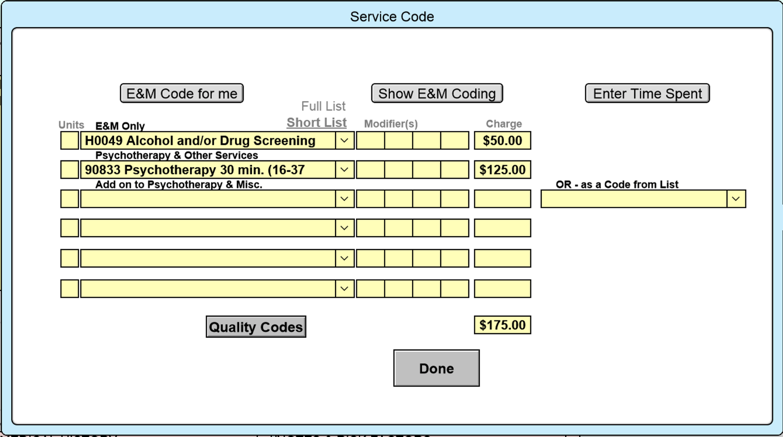Image resolution: width=783 pixels, height=437 pixels.
Task: Open the Quality Codes button
Action: point(255,327)
